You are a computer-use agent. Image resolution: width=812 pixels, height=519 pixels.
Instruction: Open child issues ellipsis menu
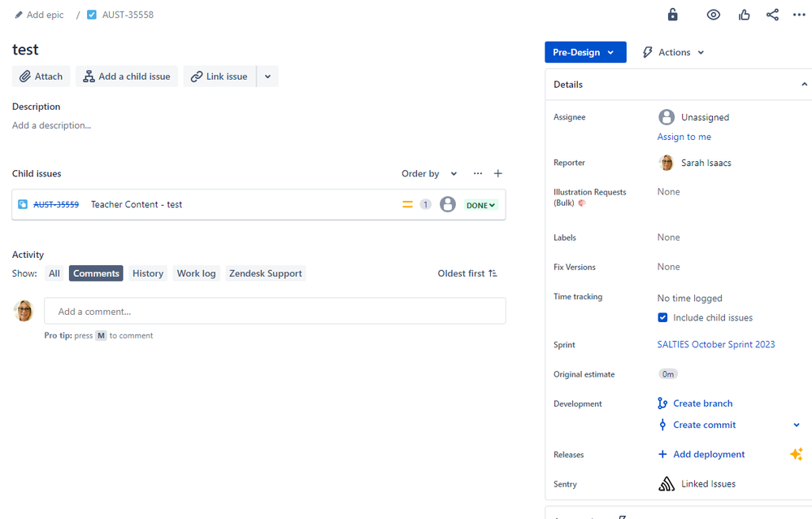[x=477, y=174]
